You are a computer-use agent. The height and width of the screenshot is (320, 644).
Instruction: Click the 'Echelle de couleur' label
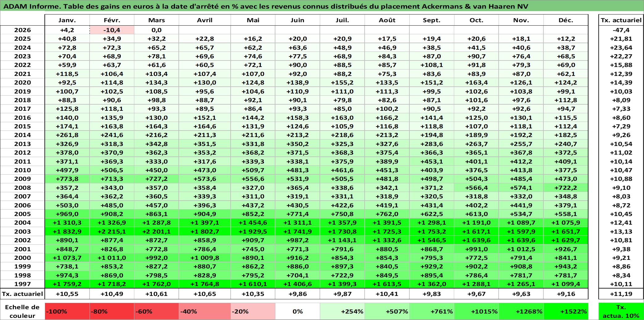23,311
